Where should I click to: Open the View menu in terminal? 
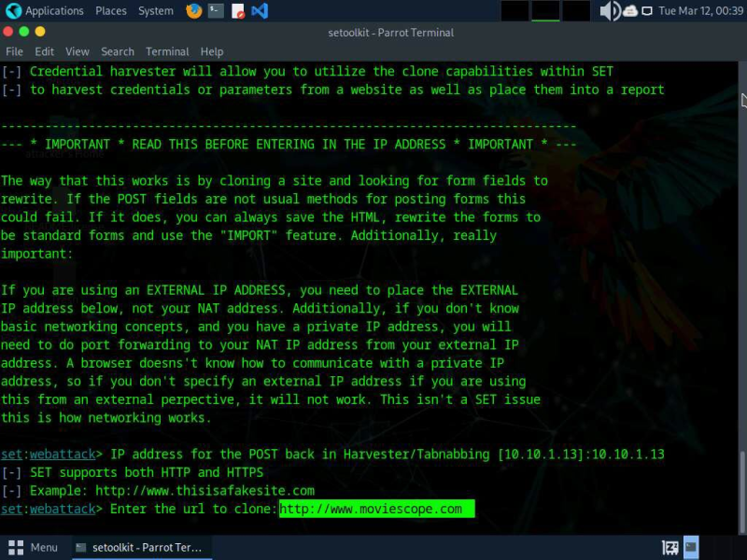tap(78, 51)
